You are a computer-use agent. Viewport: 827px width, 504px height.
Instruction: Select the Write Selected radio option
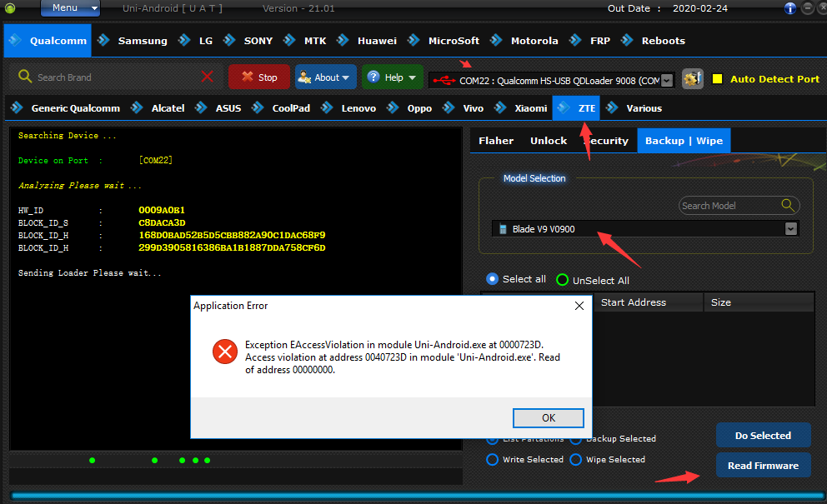(x=492, y=460)
